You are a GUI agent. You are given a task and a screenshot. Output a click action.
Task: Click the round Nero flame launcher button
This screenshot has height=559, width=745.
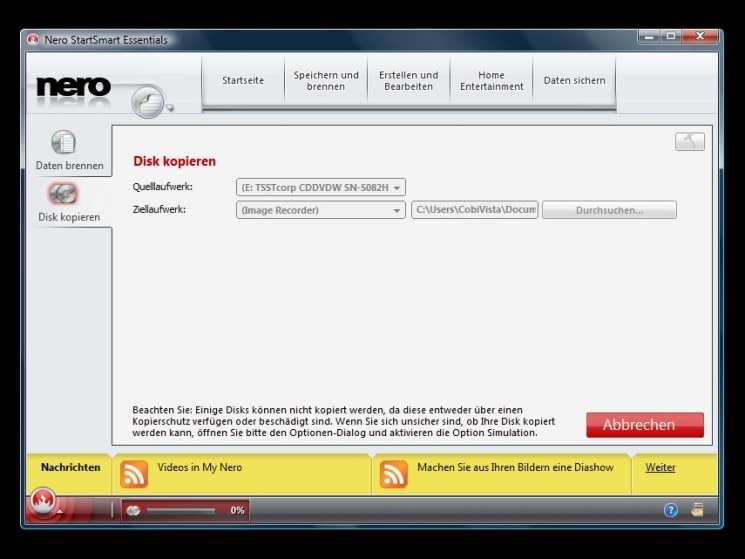point(42,502)
